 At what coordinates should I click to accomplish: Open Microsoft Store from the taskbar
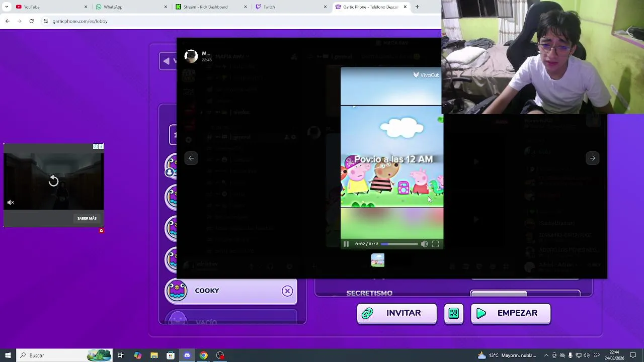click(x=171, y=355)
